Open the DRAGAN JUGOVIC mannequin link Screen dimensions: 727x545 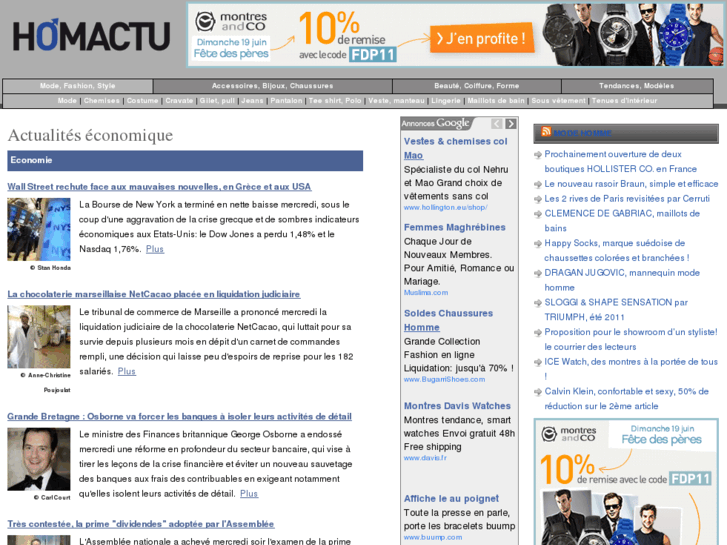tap(622, 280)
